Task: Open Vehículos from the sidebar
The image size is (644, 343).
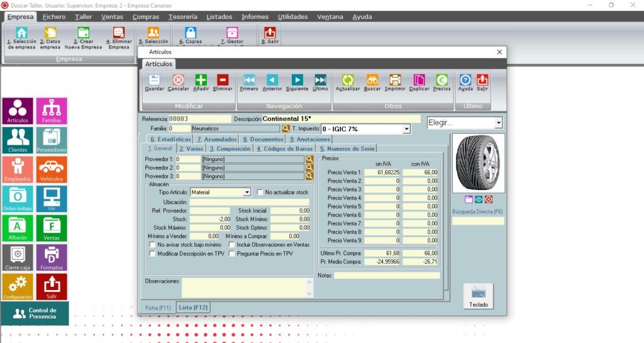Action: point(52,170)
